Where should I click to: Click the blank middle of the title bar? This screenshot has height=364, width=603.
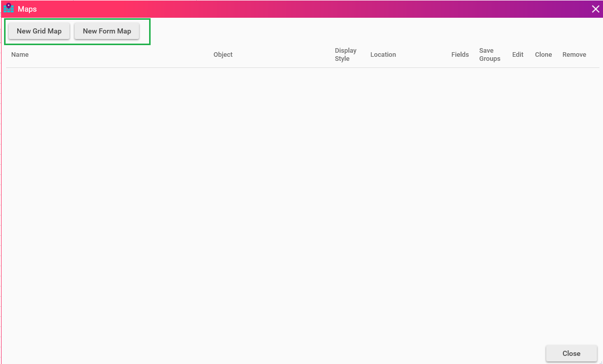click(304, 9)
